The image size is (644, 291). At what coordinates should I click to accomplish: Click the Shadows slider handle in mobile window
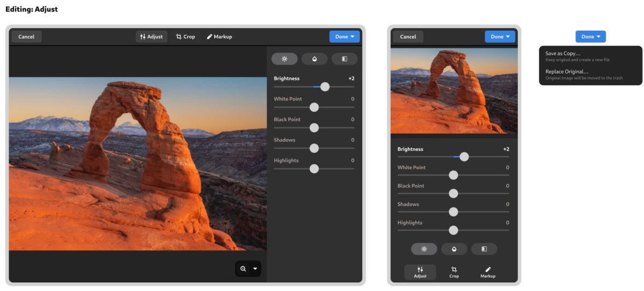453,212
